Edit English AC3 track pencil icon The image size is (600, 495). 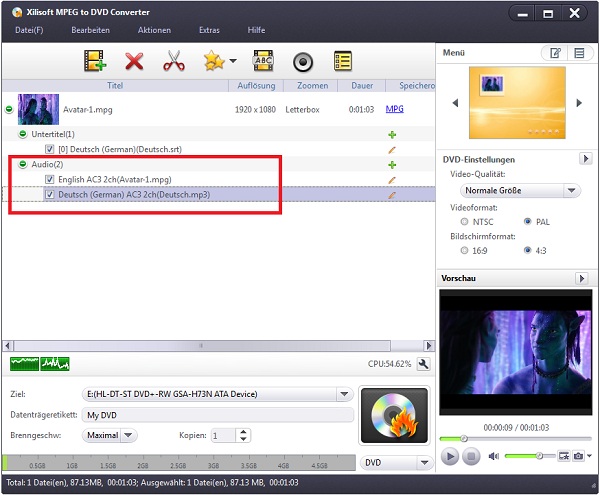[391, 180]
